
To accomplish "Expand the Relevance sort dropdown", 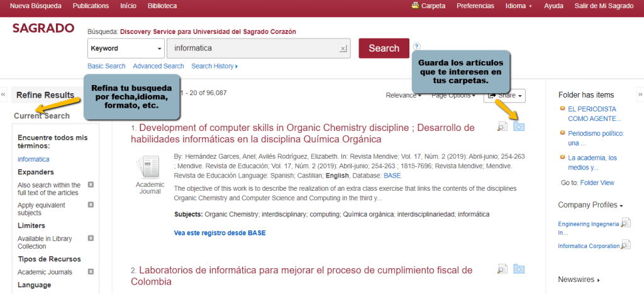I will coord(403,96).
